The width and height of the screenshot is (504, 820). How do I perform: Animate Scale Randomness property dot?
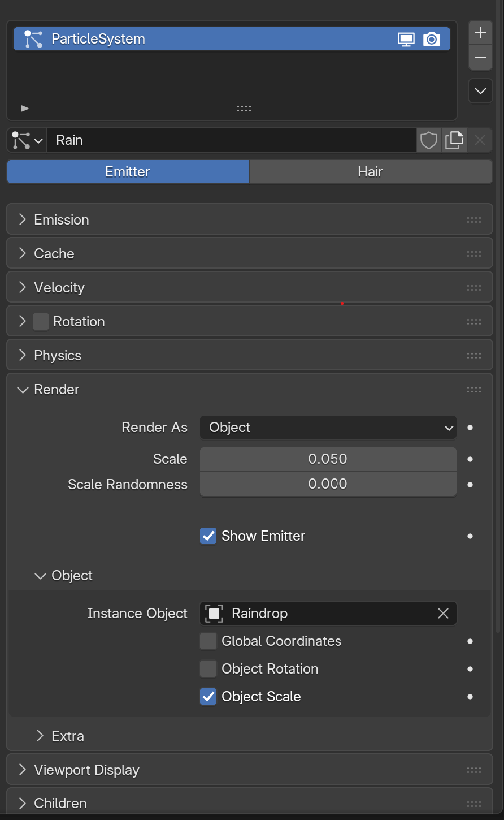pyautogui.click(x=470, y=485)
